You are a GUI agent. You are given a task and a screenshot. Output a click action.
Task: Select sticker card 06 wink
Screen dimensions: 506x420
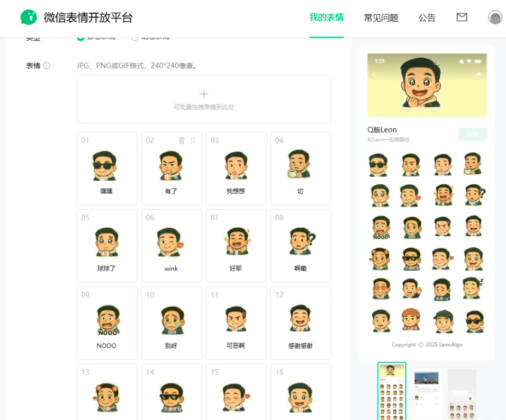tap(171, 246)
